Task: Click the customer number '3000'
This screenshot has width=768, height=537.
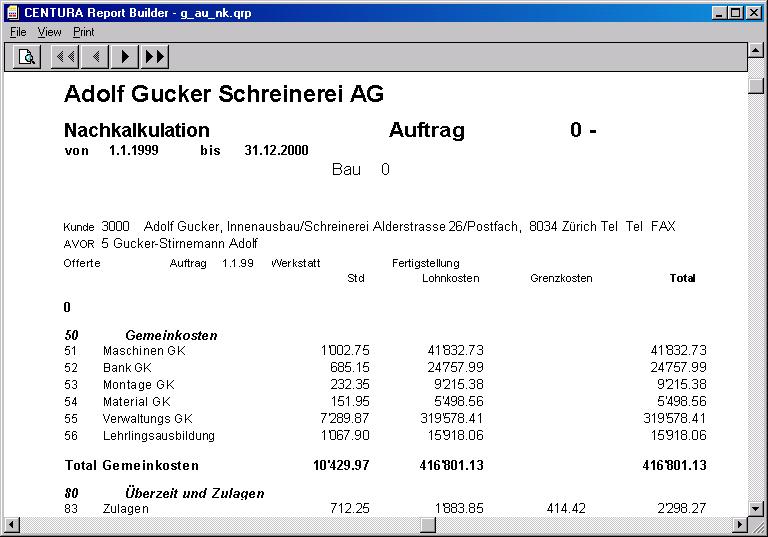Action: pyautogui.click(x=115, y=226)
